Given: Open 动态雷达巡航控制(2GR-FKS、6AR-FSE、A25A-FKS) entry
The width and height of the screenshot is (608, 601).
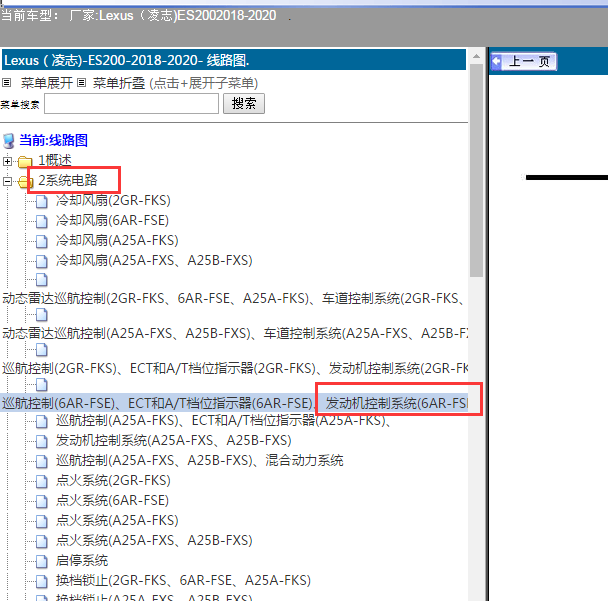Looking at the screenshot, I should click(x=234, y=299).
